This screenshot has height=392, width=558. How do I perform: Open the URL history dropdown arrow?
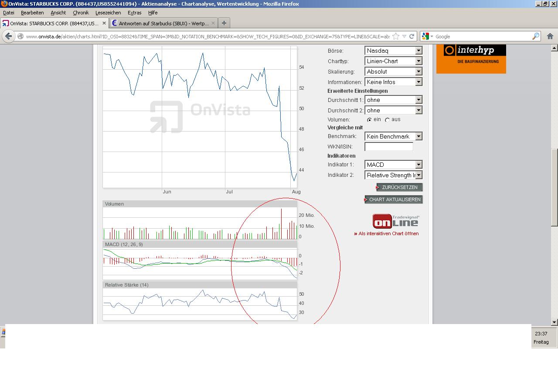point(404,37)
